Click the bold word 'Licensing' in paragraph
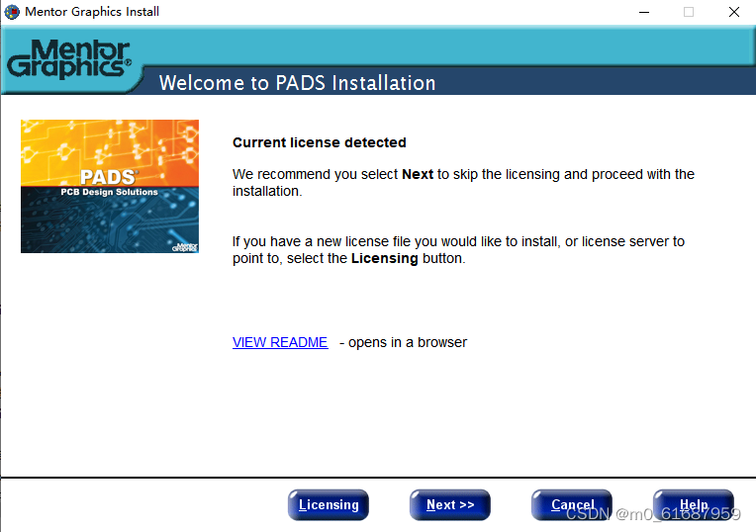The height and width of the screenshot is (532, 756). [384, 258]
